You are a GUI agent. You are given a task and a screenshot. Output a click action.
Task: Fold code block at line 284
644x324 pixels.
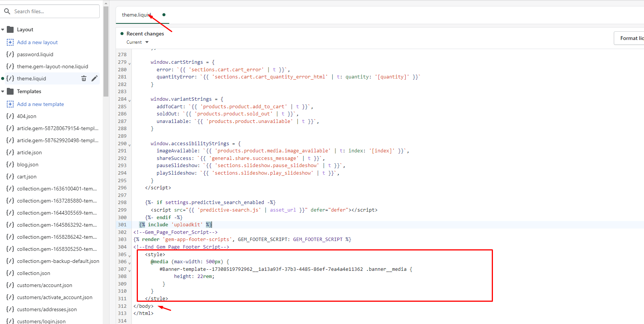click(x=130, y=100)
